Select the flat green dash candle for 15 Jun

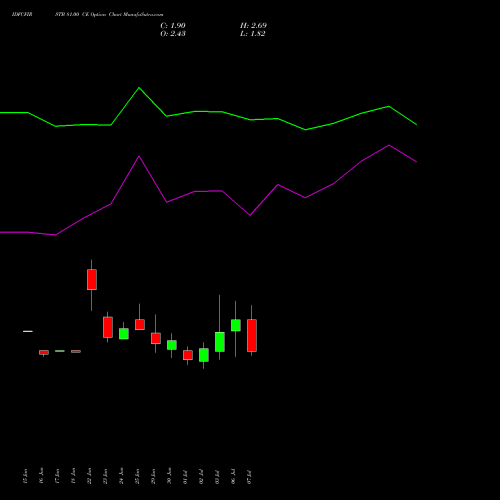tap(28, 331)
